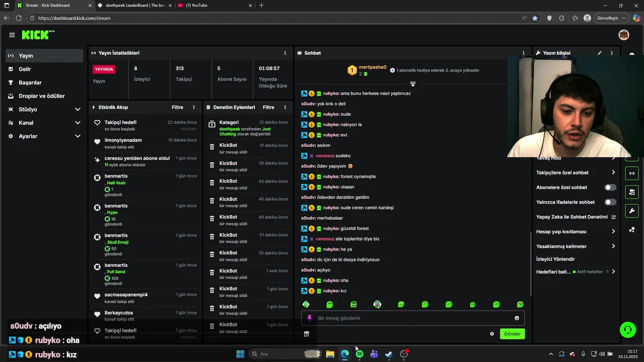Click the ceressu yeniden abone oldu! entry

145,161
